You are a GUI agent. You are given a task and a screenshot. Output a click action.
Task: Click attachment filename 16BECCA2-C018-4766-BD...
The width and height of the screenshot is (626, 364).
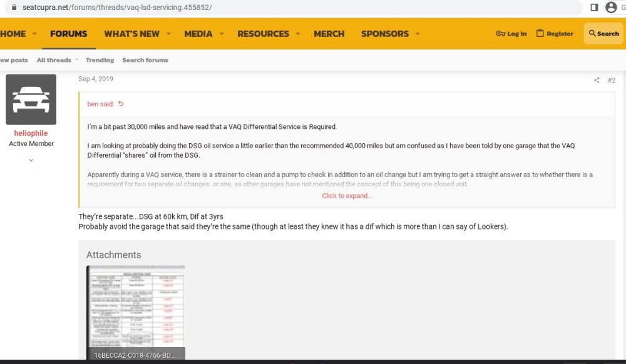click(135, 355)
